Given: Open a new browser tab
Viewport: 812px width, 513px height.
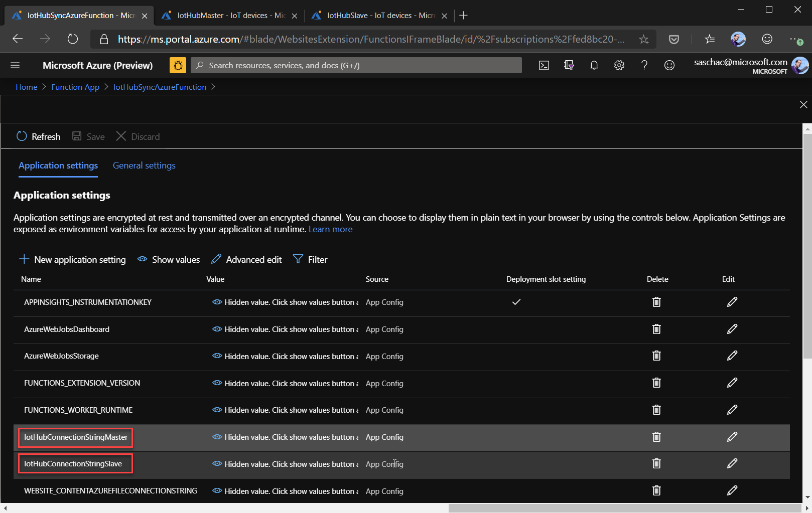Looking at the screenshot, I should [x=464, y=16].
